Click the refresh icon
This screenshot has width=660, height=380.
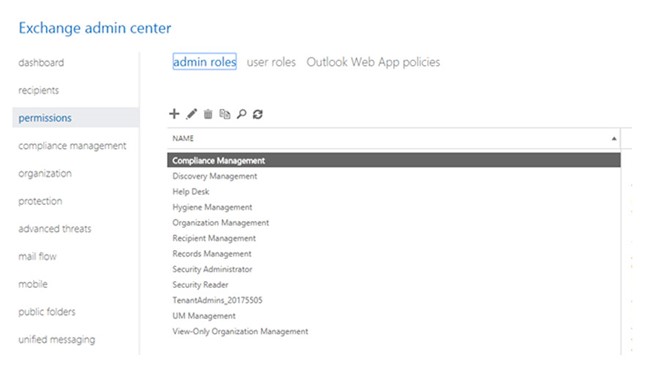(x=258, y=114)
